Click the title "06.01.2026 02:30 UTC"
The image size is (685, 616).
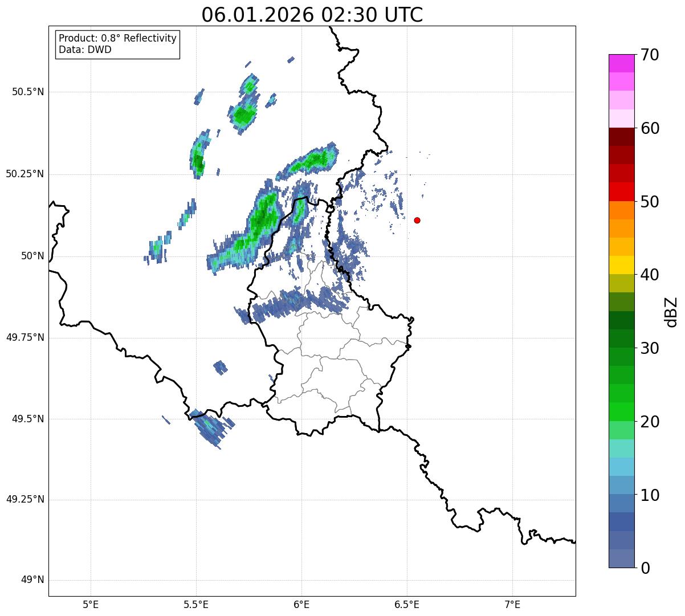click(x=312, y=15)
